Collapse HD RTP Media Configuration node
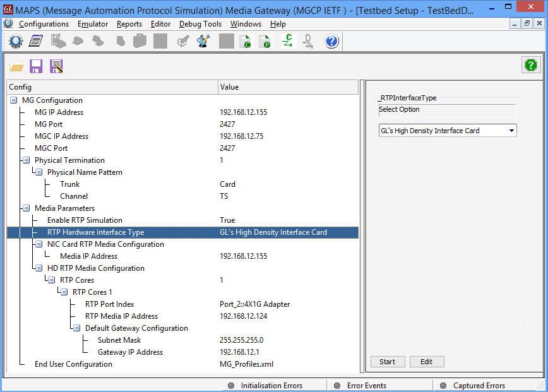 39,268
